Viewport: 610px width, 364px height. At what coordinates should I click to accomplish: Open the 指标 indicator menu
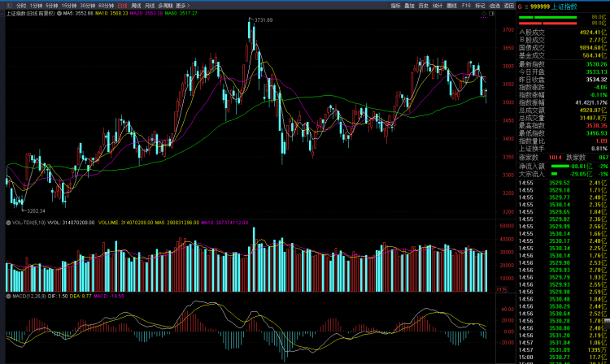click(395, 5)
